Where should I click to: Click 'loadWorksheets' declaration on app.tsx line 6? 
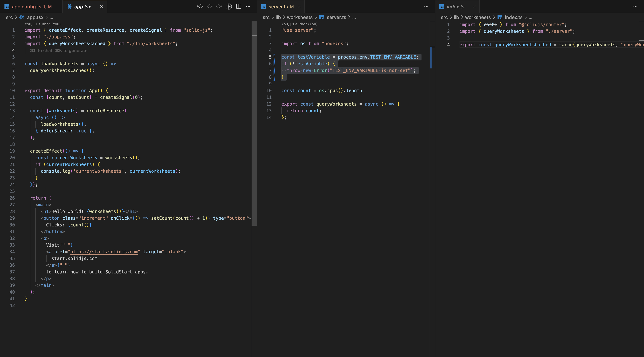coord(59,64)
